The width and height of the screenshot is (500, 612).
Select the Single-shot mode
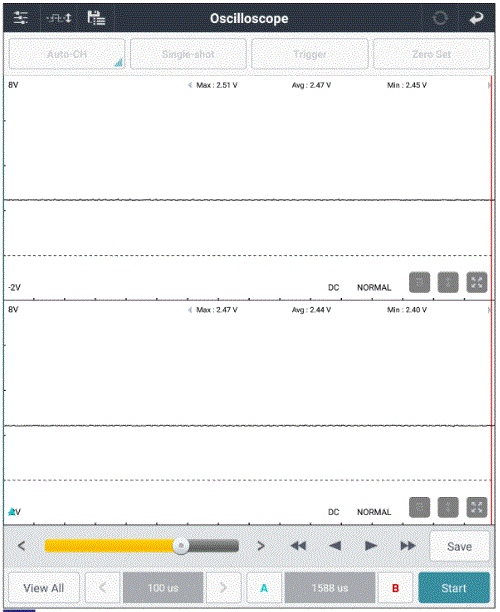click(188, 54)
